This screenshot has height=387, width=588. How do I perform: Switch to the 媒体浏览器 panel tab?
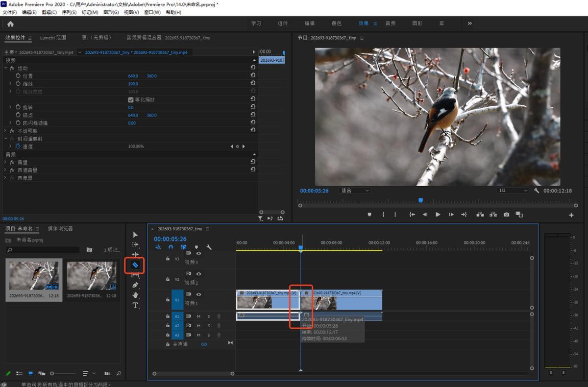pos(60,229)
